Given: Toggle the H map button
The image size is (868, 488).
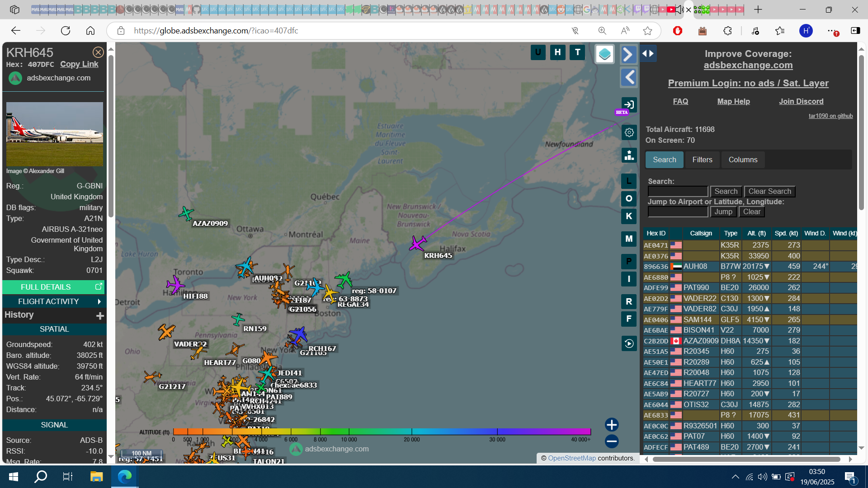Looking at the screenshot, I should [558, 52].
